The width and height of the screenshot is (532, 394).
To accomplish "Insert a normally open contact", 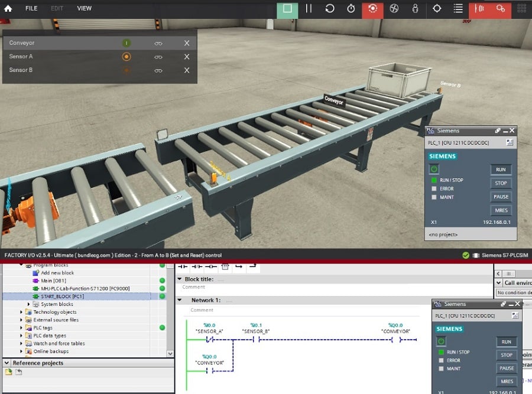I will 183,266.
